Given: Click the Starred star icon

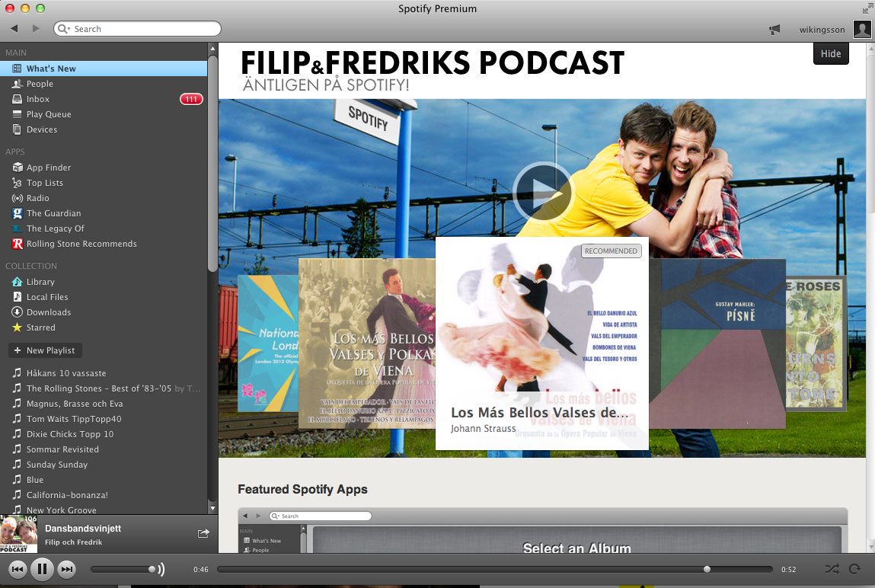Looking at the screenshot, I should [18, 328].
